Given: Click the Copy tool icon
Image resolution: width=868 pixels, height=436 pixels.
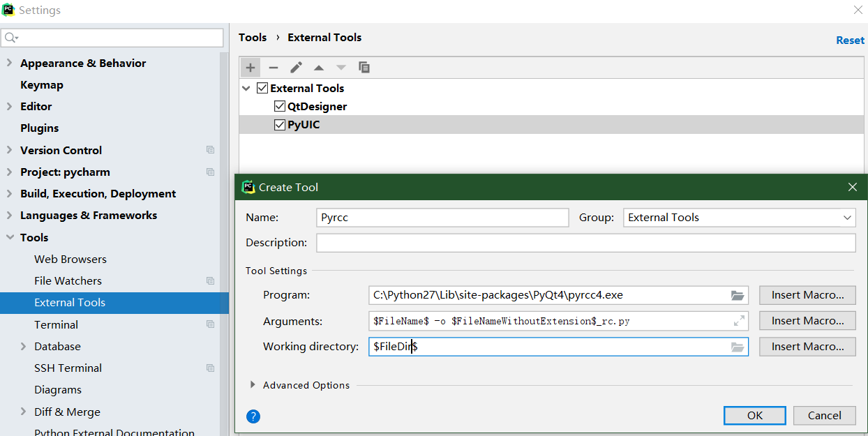Looking at the screenshot, I should pyautogui.click(x=364, y=68).
